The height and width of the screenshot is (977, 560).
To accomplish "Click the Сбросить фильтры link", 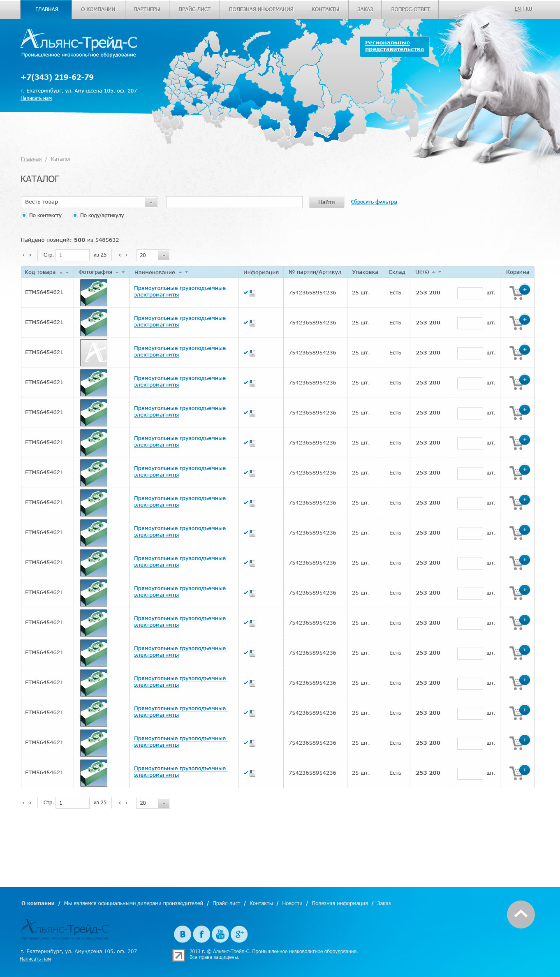I will point(374,201).
